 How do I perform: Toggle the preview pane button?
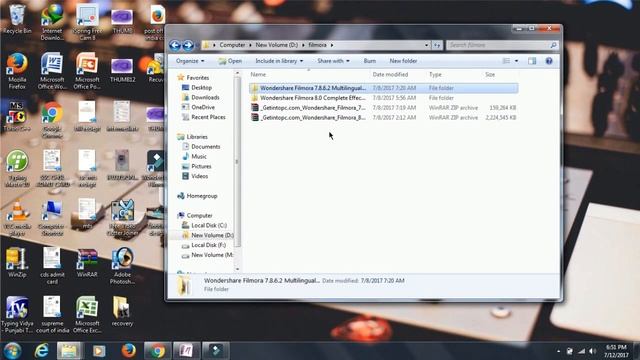pyautogui.click(x=532, y=61)
